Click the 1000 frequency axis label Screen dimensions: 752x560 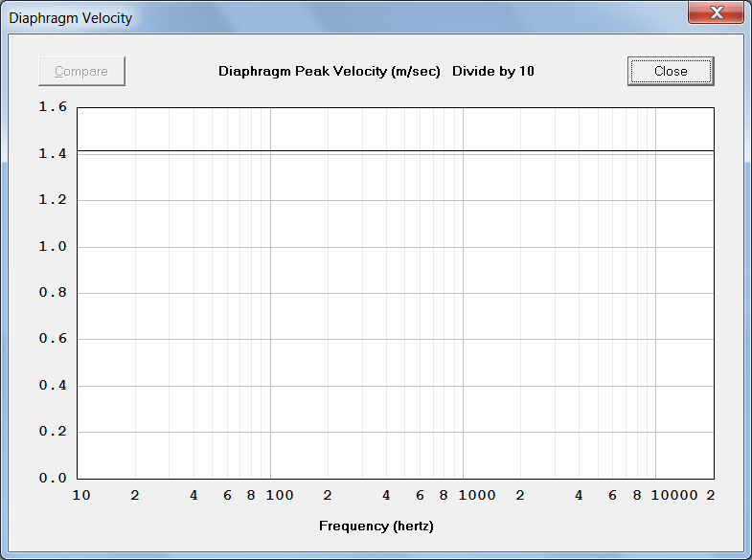point(477,495)
